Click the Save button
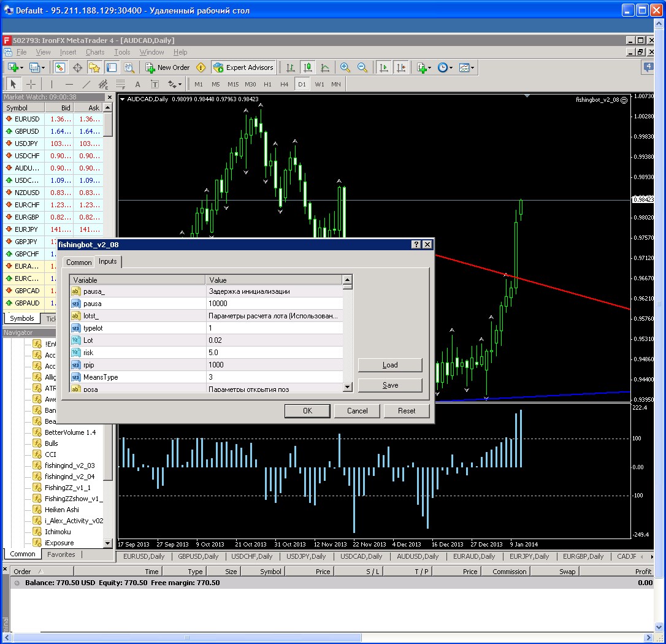This screenshot has height=644, width=666. (x=390, y=385)
